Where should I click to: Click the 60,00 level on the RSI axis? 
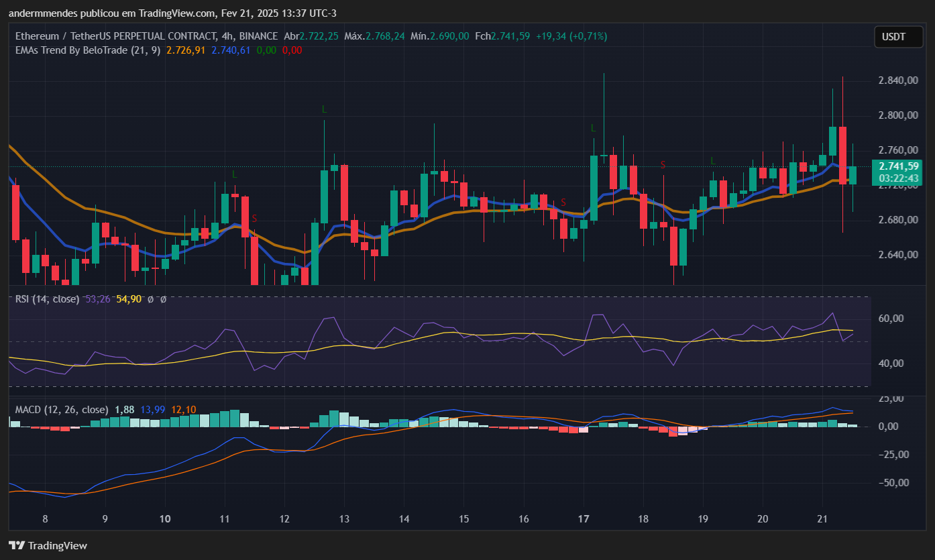coord(891,318)
